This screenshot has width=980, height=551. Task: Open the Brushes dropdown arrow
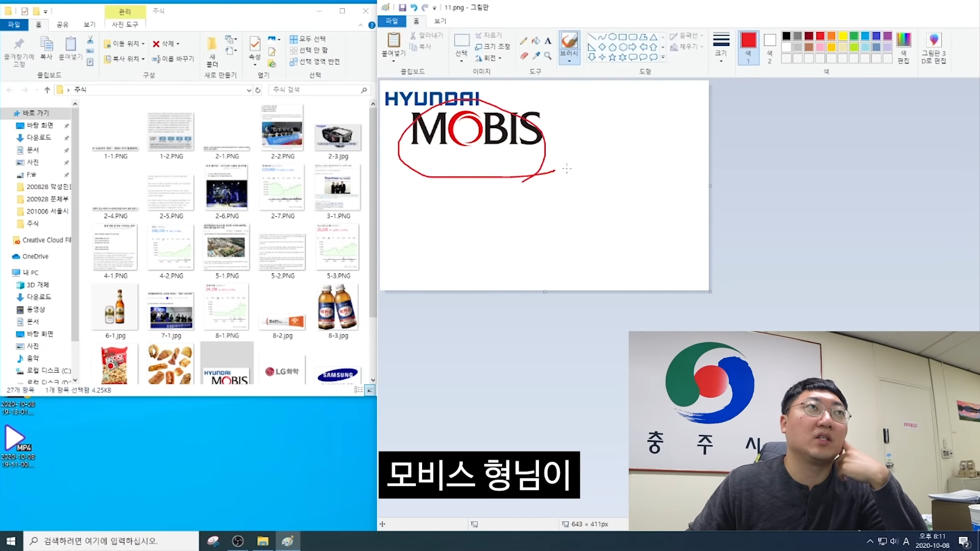coord(569,61)
